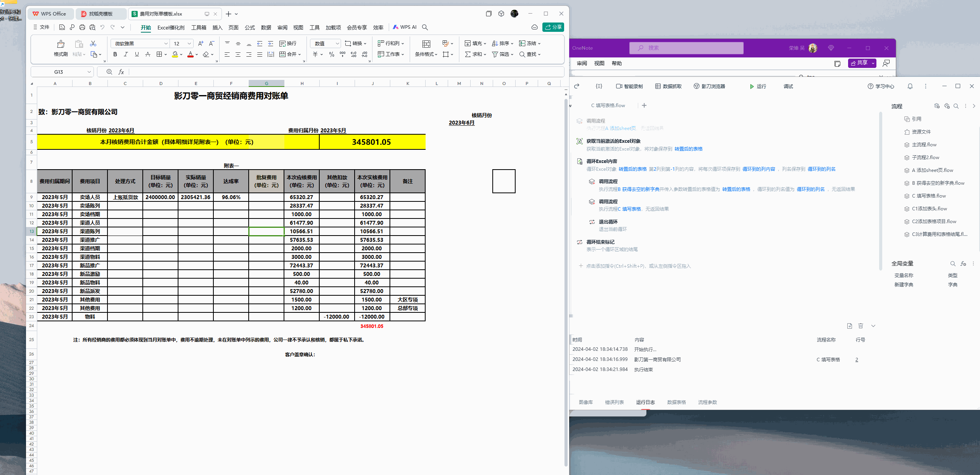This screenshot has width=980, height=475.
Task: Click the insert function fx icon
Action: coord(121,72)
